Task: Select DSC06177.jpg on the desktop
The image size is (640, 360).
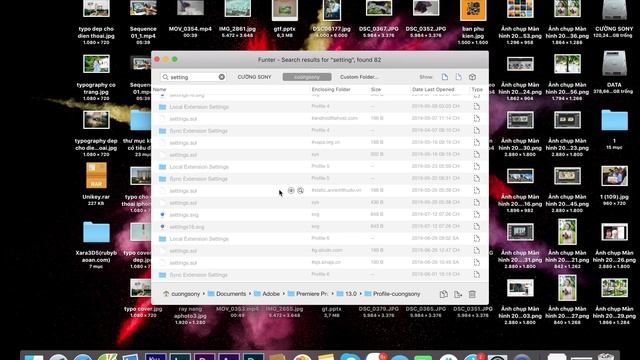Action: tap(332, 10)
